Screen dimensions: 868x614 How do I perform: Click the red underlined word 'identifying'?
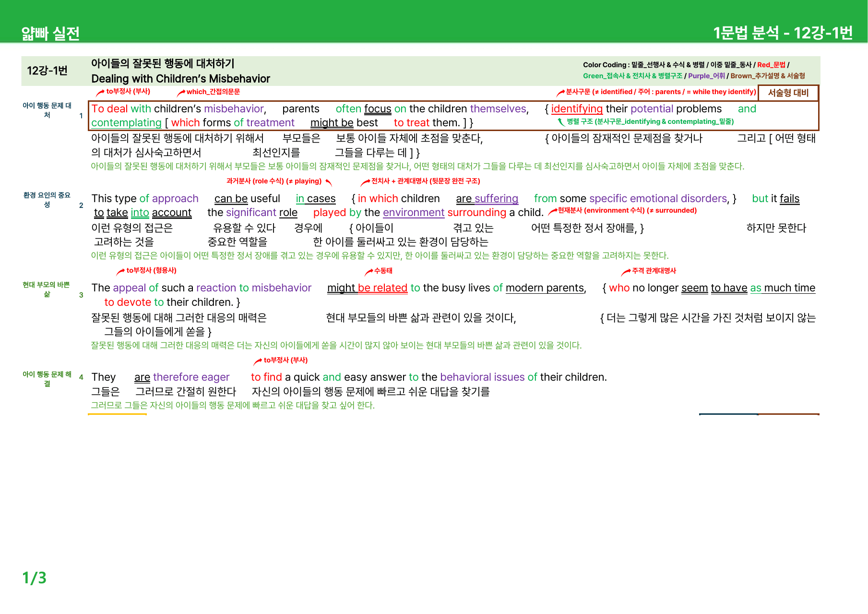click(577, 109)
